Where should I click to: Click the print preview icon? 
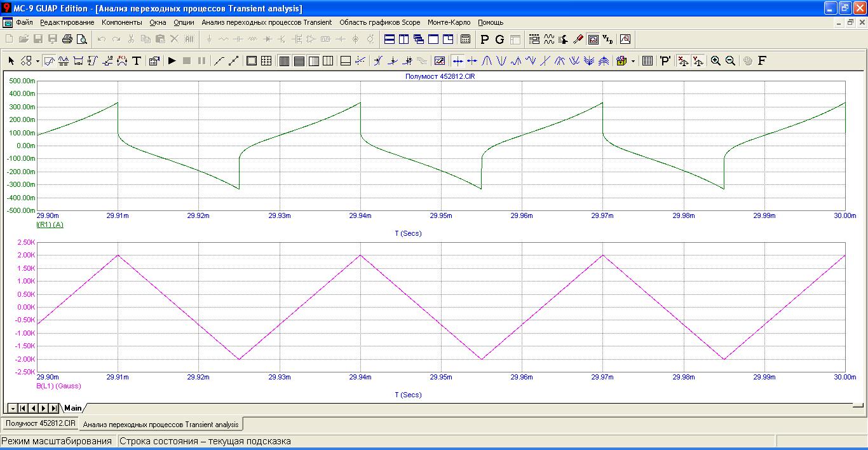[x=82, y=39]
